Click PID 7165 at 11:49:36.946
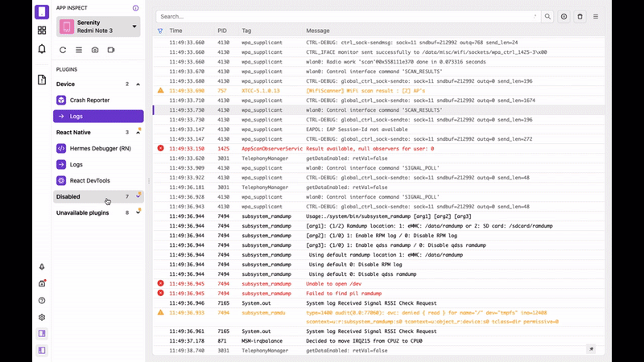 click(x=224, y=303)
